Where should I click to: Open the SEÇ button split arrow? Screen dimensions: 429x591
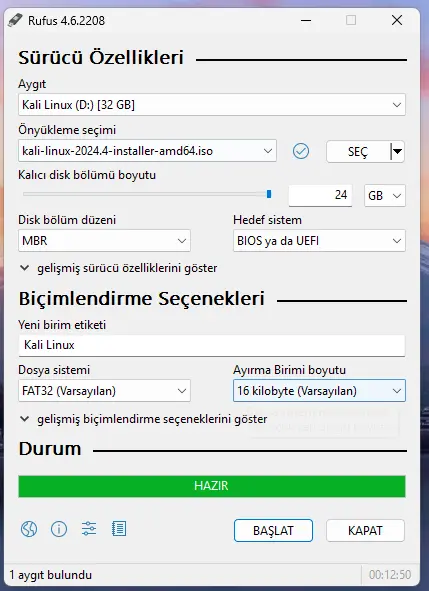[x=397, y=152]
